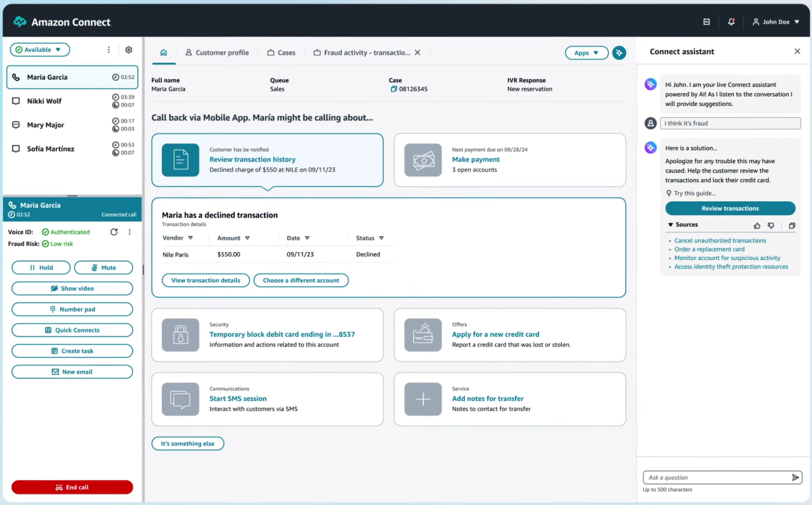Viewport: 812px width, 505px height.
Task: Change the Available status dropdown
Action: (x=40, y=50)
